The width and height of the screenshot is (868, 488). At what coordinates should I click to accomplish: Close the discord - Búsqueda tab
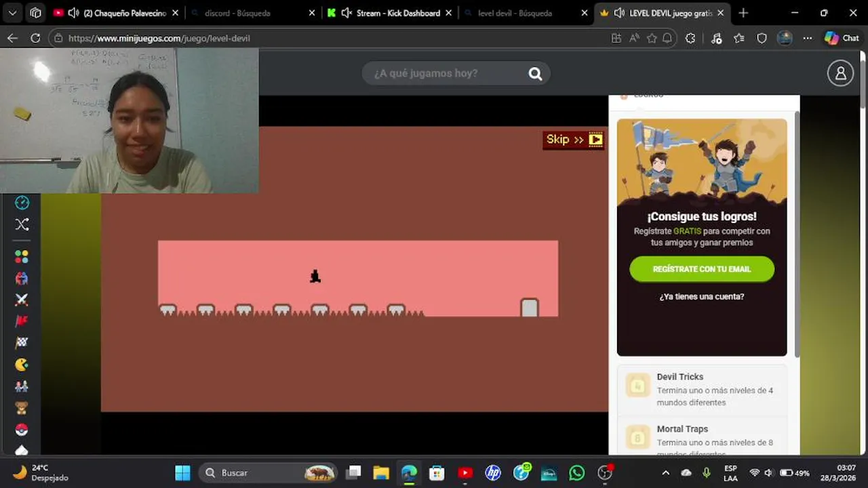(312, 13)
